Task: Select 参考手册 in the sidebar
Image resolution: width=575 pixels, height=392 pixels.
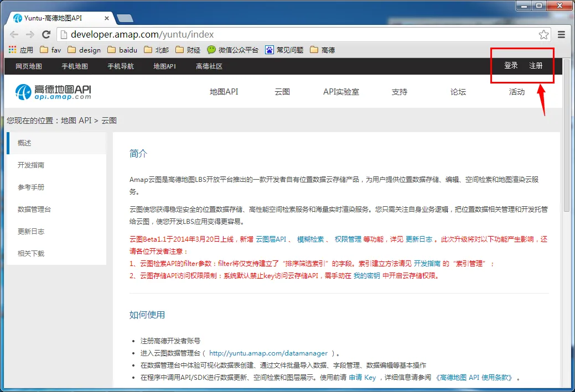Action: pos(56,187)
